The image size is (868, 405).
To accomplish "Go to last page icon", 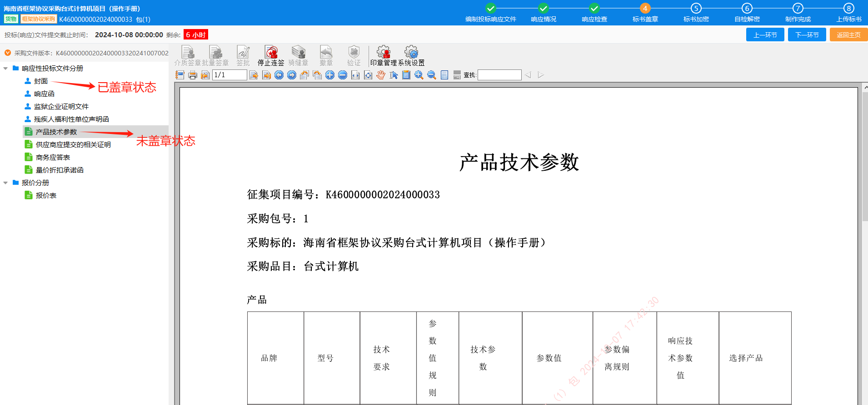I will [266, 75].
